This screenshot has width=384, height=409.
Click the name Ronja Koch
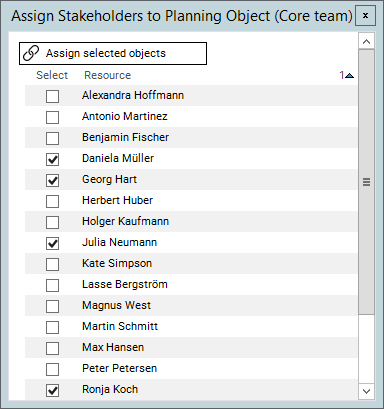point(110,389)
